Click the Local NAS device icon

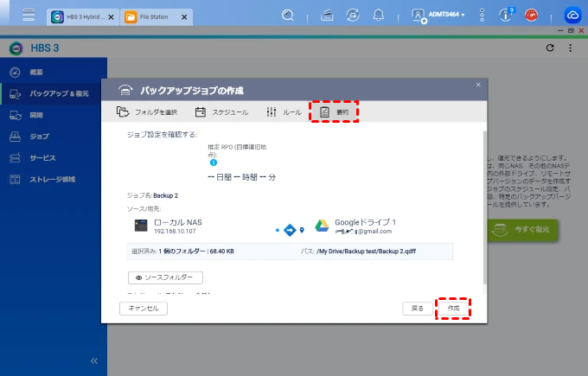pos(141,226)
